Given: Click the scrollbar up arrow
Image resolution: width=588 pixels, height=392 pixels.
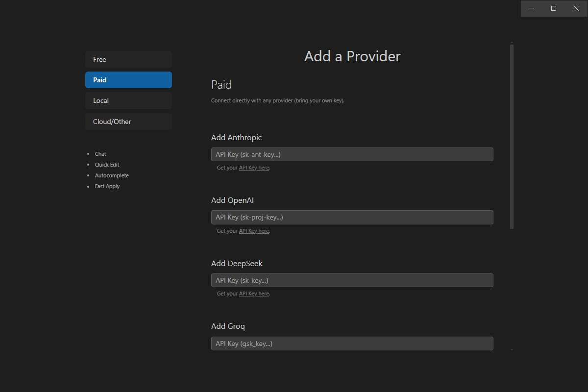Looking at the screenshot, I should point(512,43).
